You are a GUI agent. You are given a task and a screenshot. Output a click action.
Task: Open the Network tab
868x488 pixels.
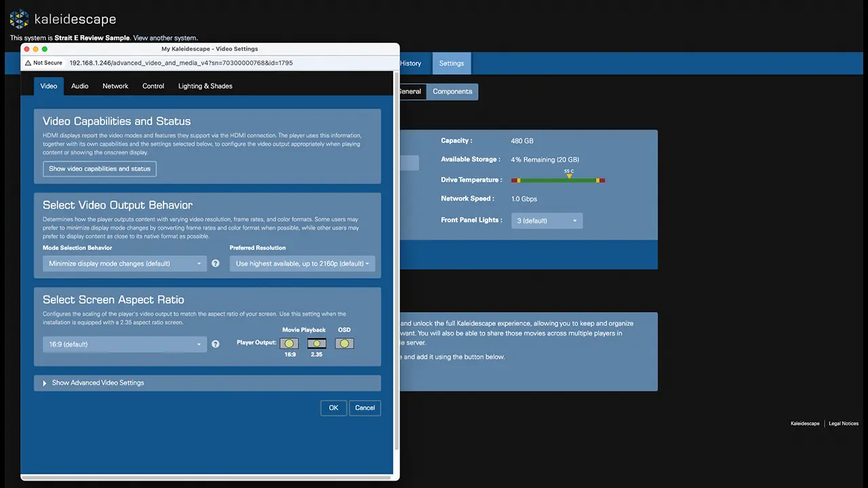115,86
